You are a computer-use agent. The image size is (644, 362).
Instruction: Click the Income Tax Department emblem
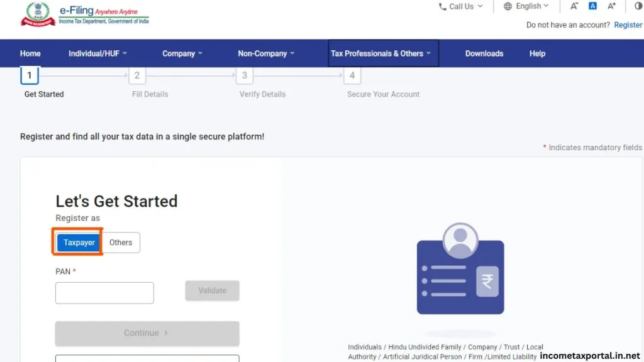tap(37, 14)
